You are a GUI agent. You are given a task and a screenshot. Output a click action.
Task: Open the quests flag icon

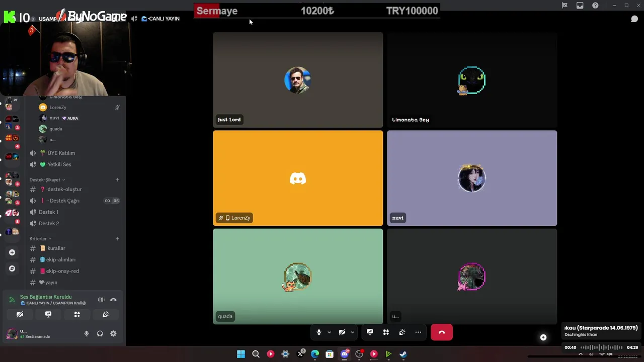[565, 5]
